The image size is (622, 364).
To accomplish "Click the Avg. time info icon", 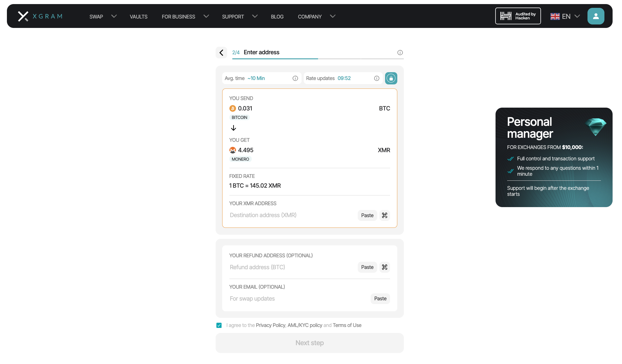I will click(x=295, y=78).
